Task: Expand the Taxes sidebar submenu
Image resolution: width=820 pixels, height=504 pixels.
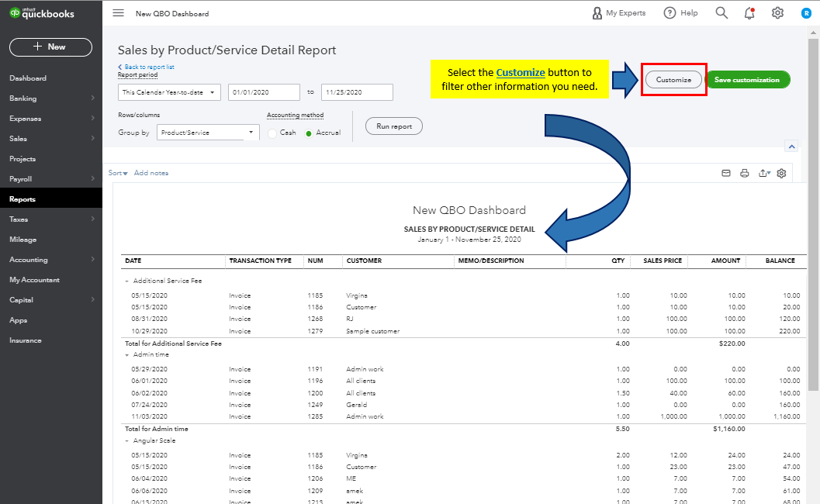Action: point(92,219)
